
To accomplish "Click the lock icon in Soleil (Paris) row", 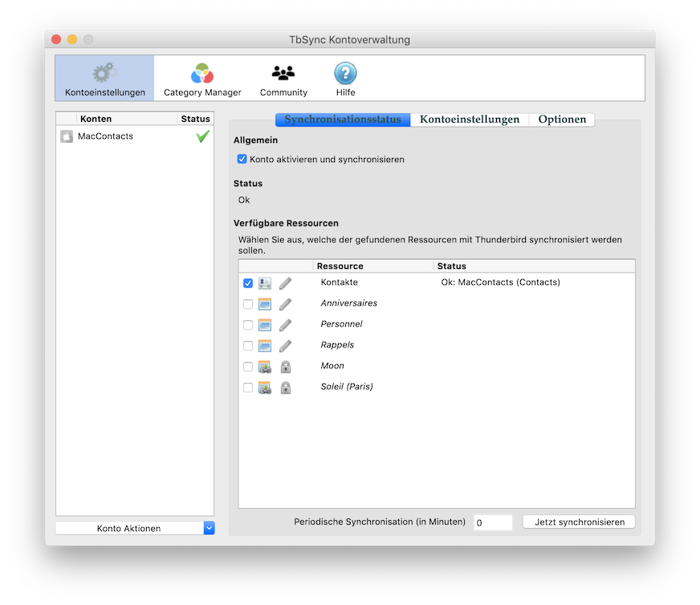I will coord(286,388).
